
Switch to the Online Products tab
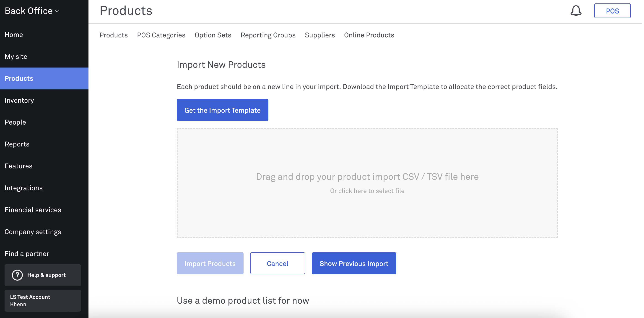(x=369, y=35)
